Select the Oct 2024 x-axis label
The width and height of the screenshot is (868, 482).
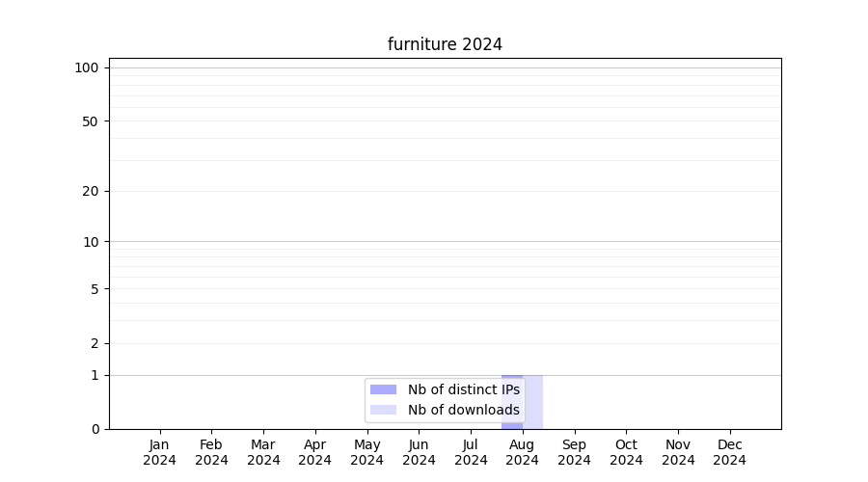[x=626, y=452]
